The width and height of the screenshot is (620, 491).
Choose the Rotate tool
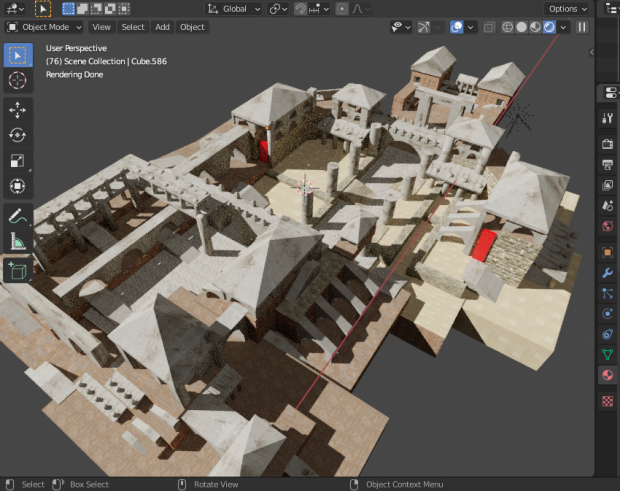pyautogui.click(x=18, y=135)
